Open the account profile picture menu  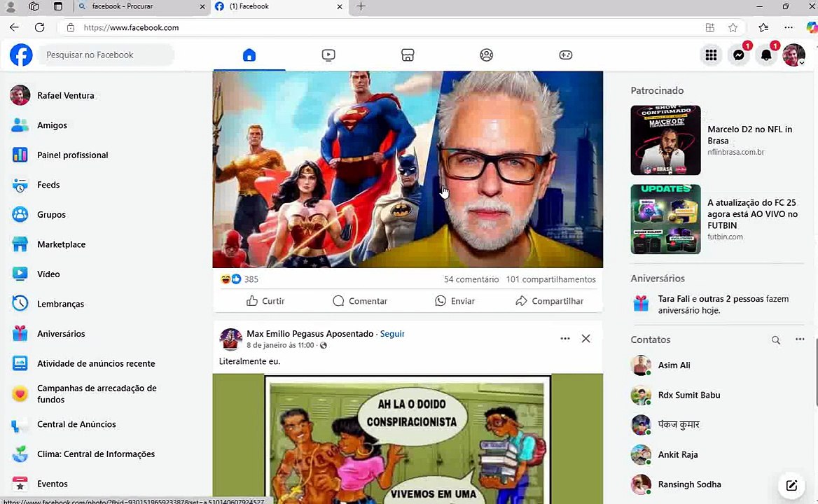pos(793,55)
